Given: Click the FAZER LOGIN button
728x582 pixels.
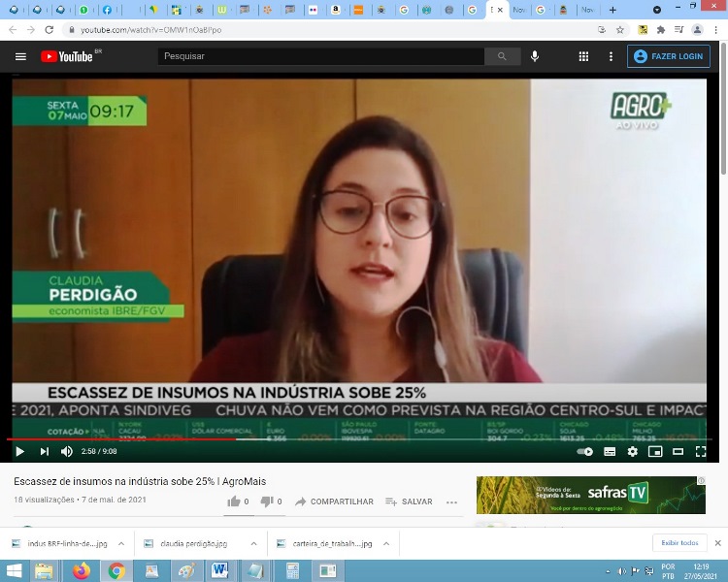Looking at the screenshot, I should pos(668,56).
